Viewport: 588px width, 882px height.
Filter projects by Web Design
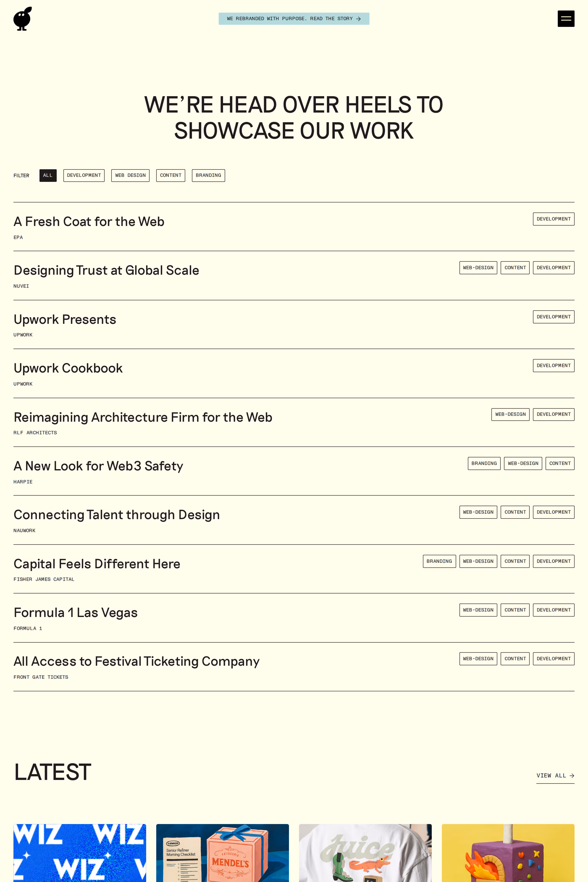pos(130,176)
